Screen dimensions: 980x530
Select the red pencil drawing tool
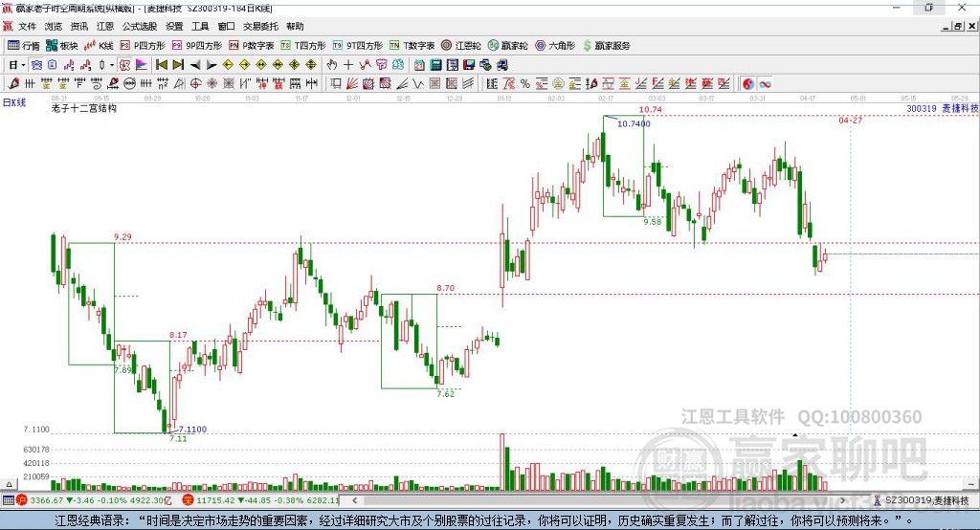point(13,84)
